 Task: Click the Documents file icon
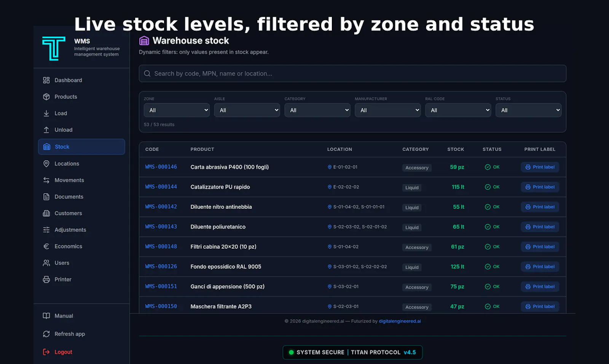pos(46,197)
